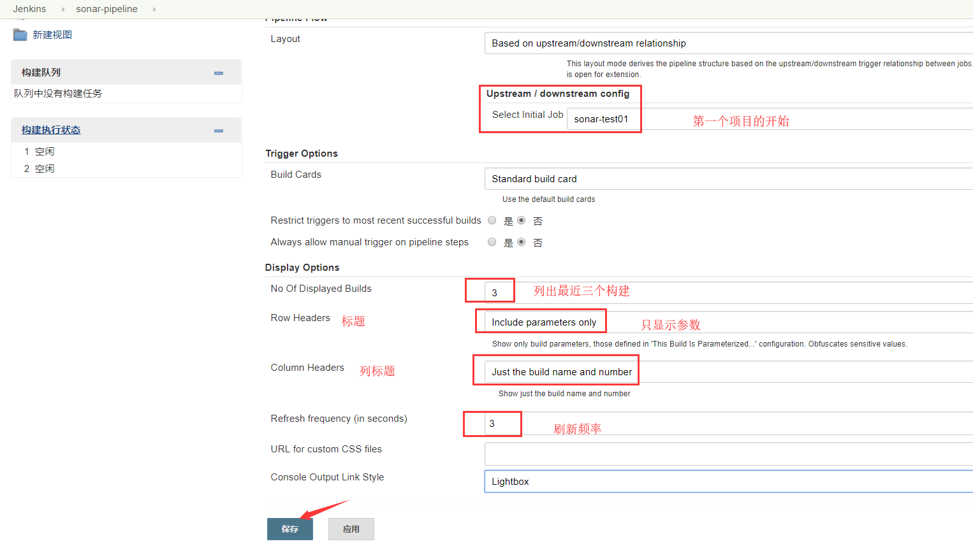Click the Always allow manual trigger label
Image resolution: width=973 pixels, height=560 pixels.
[x=369, y=242]
